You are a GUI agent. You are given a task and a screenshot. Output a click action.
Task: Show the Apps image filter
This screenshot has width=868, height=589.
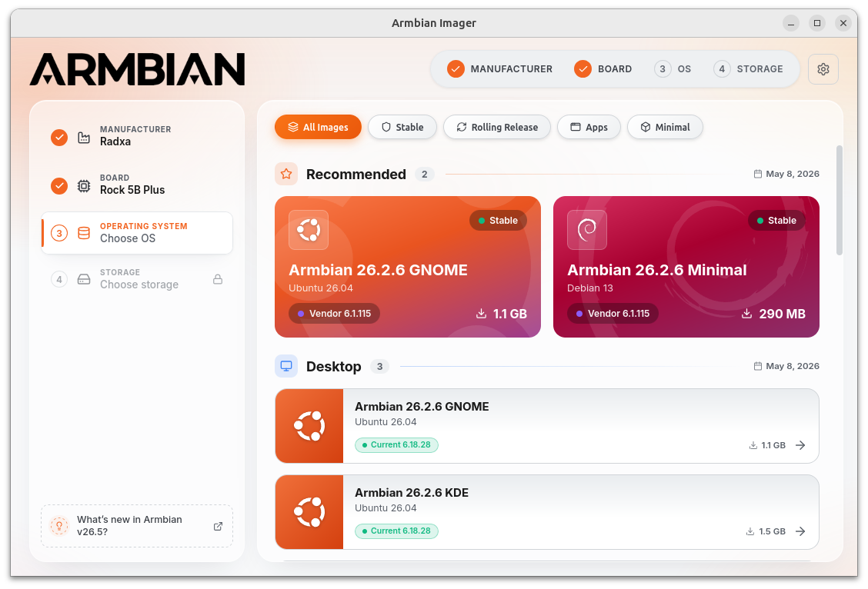pos(589,127)
